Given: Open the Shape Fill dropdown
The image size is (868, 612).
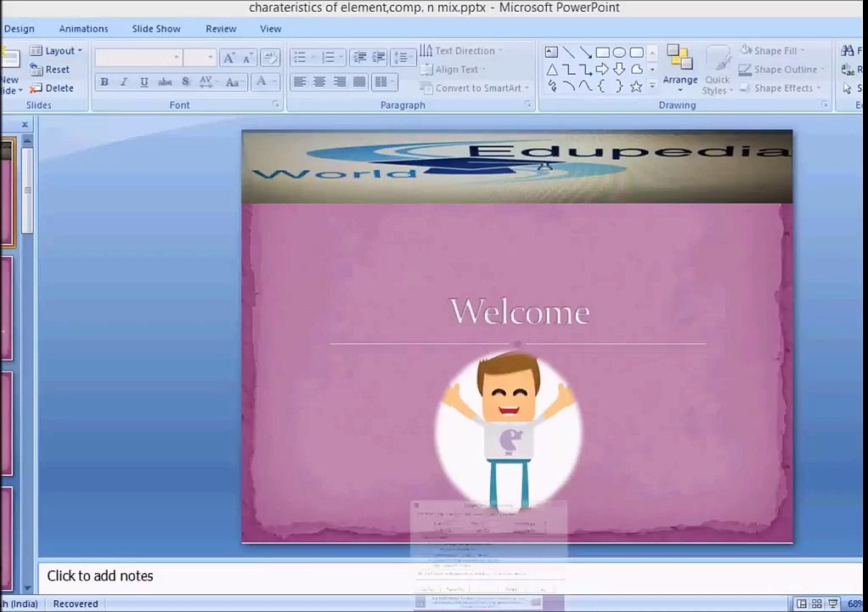Looking at the screenshot, I should tap(772, 51).
